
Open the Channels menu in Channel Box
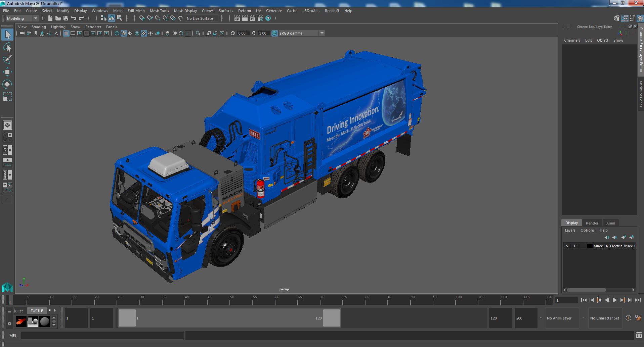[572, 40]
